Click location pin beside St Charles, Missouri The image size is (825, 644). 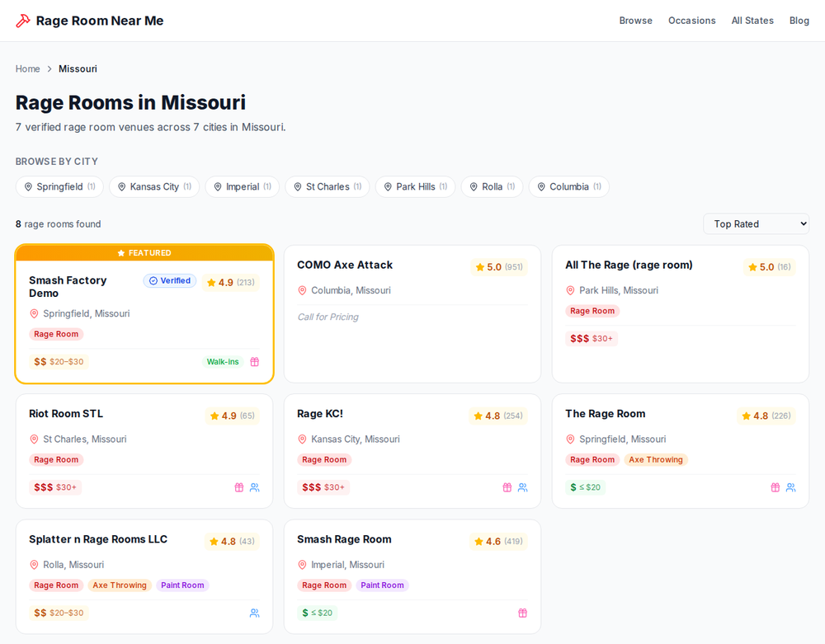[34, 439]
